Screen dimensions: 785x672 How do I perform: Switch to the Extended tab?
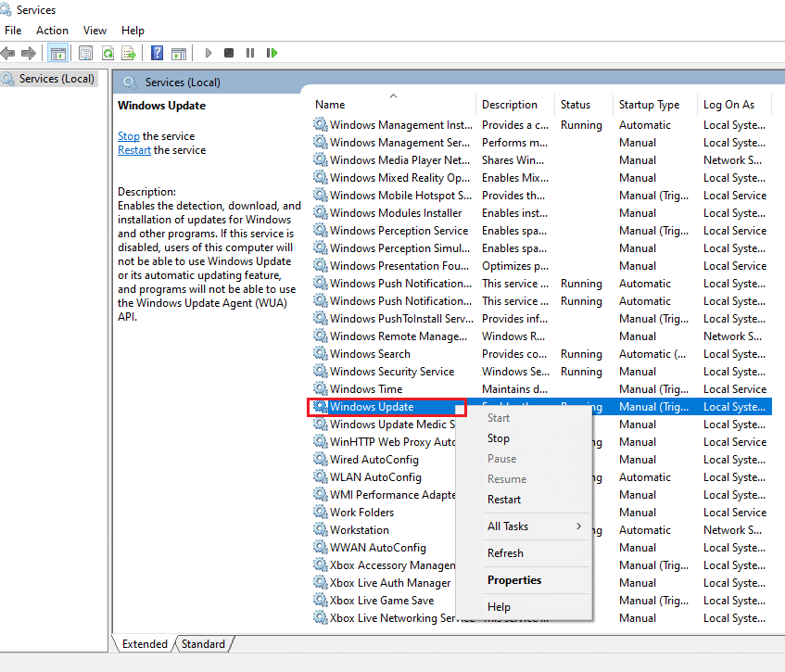pyautogui.click(x=145, y=644)
